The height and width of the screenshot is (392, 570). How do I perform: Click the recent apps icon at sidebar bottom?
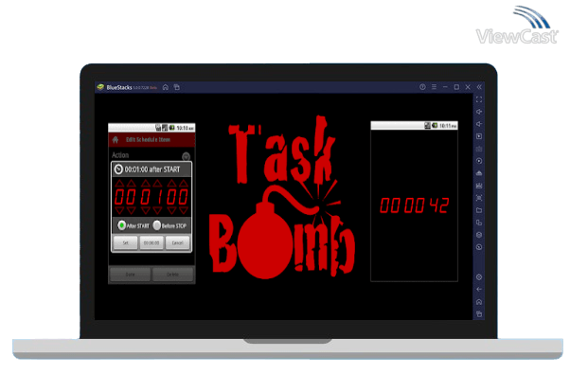click(479, 314)
